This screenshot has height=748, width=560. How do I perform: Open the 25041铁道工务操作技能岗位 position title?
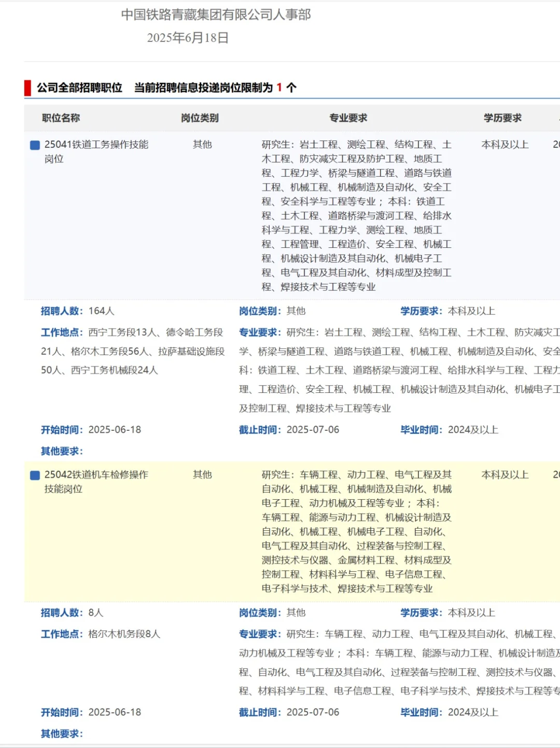96,151
